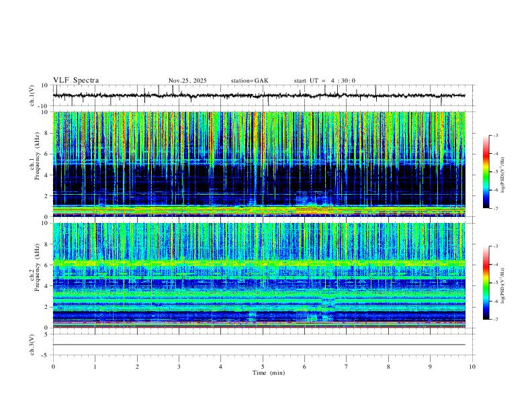Click the "4" kHz tick on ch.1 frequency axis

click(47, 175)
